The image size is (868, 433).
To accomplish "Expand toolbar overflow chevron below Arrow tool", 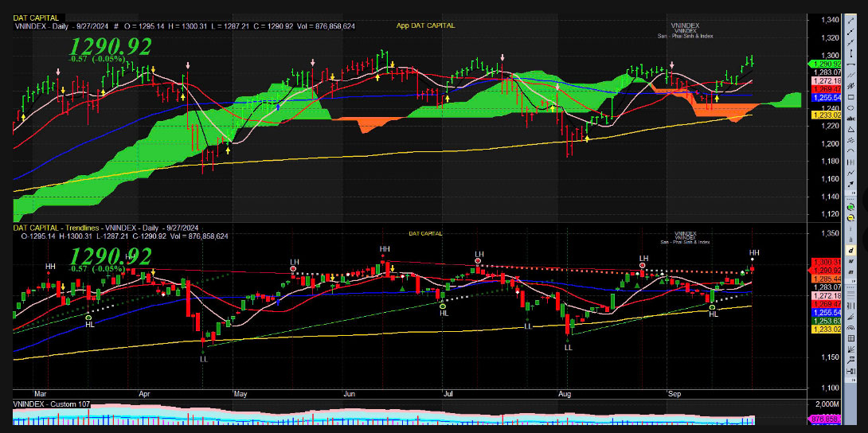I will 851,192.
